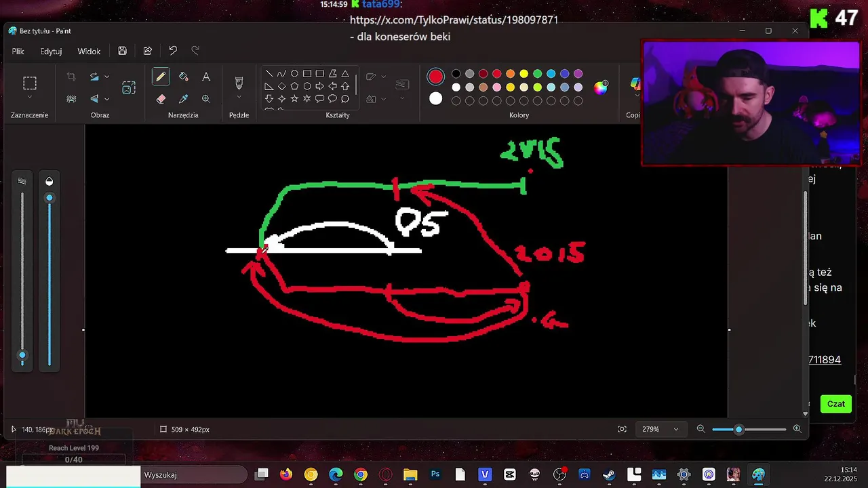Click the Save icon
Screen dimensions: 868x488
point(122,51)
